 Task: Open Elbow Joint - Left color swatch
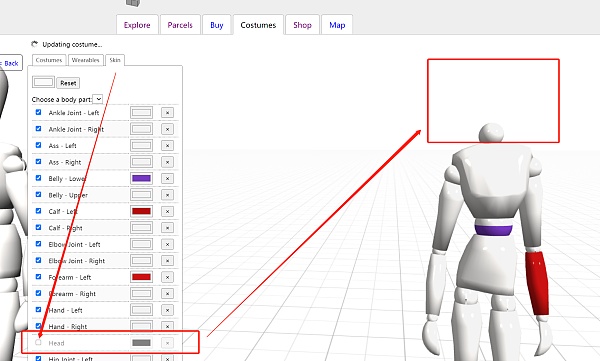[x=142, y=244]
